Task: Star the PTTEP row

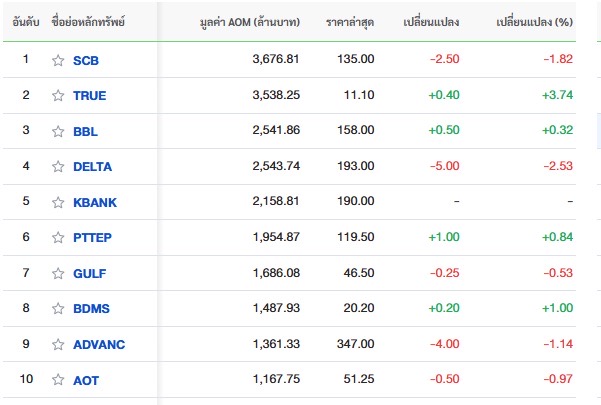Action: [58, 237]
